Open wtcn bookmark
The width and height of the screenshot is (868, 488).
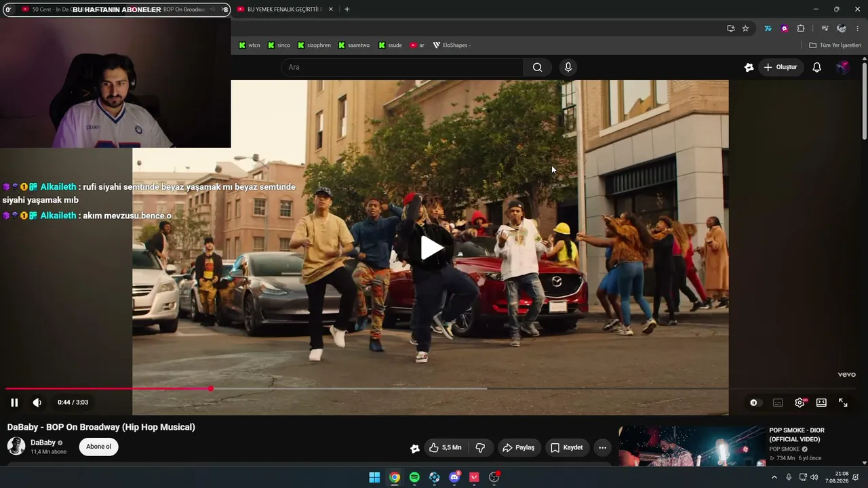pos(250,45)
